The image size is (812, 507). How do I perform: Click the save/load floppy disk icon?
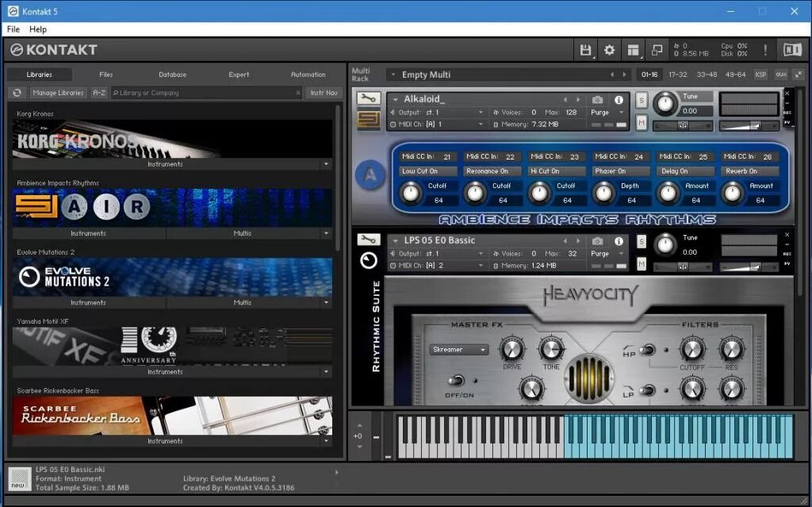point(585,50)
